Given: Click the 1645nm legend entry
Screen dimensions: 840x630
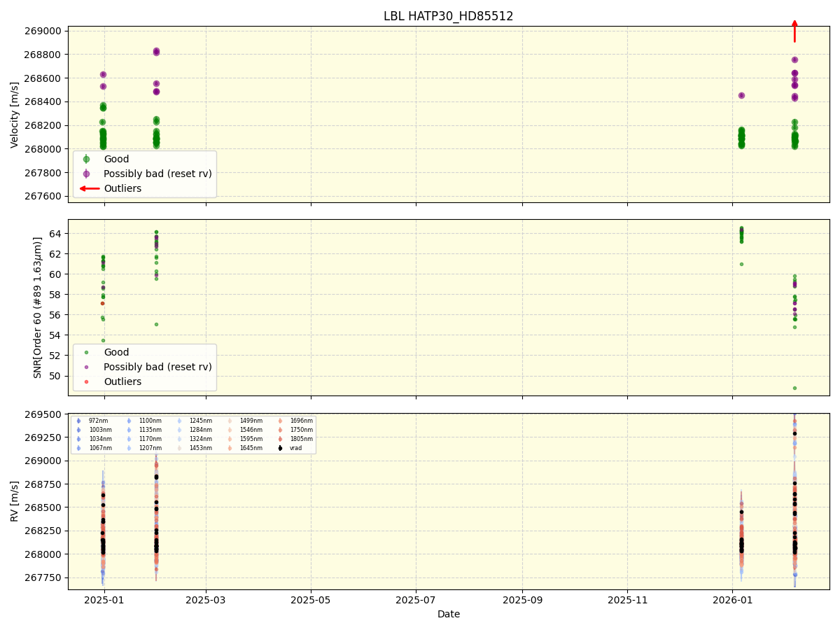Looking at the screenshot, I should point(245,448).
